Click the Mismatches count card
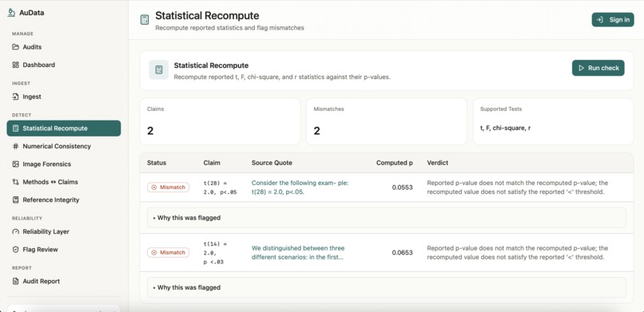644x312 pixels. tap(387, 121)
